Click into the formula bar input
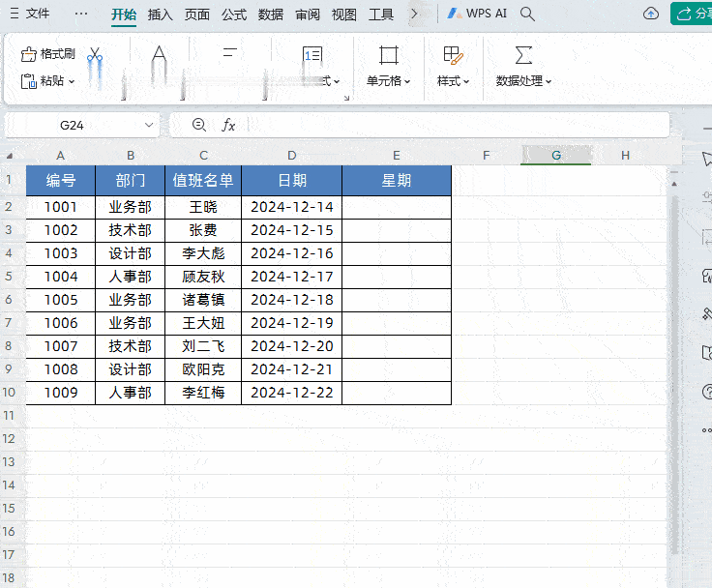This screenshot has height=588, width=712. point(459,125)
